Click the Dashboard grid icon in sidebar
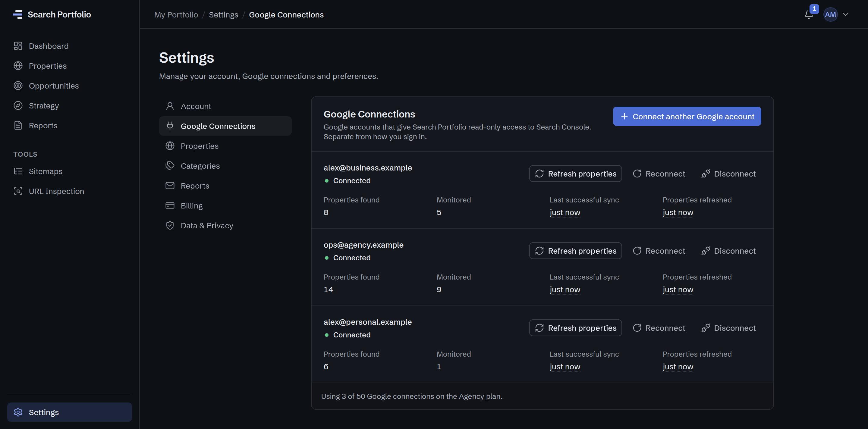This screenshot has height=429, width=868. tap(18, 46)
